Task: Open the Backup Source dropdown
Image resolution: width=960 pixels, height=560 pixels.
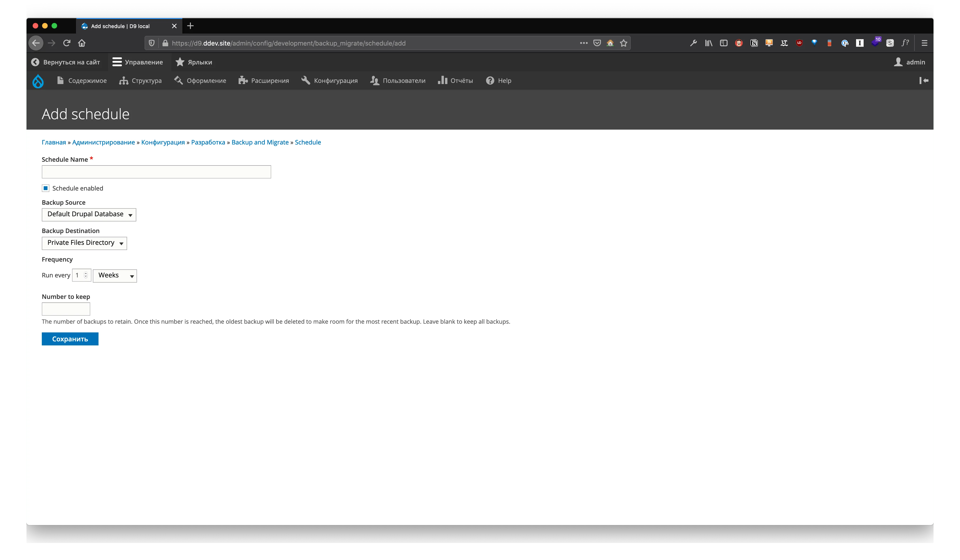Action: point(89,214)
